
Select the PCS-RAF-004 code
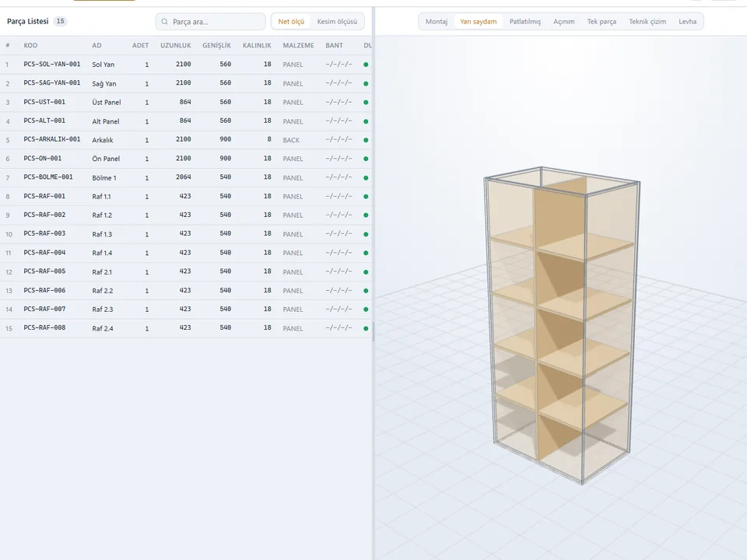pos(44,253)
